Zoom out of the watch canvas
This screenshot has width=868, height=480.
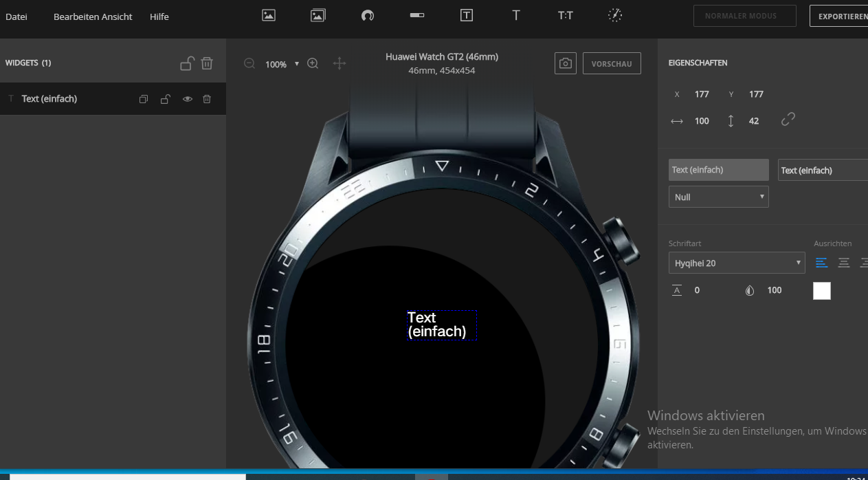(x=249, y=63)
